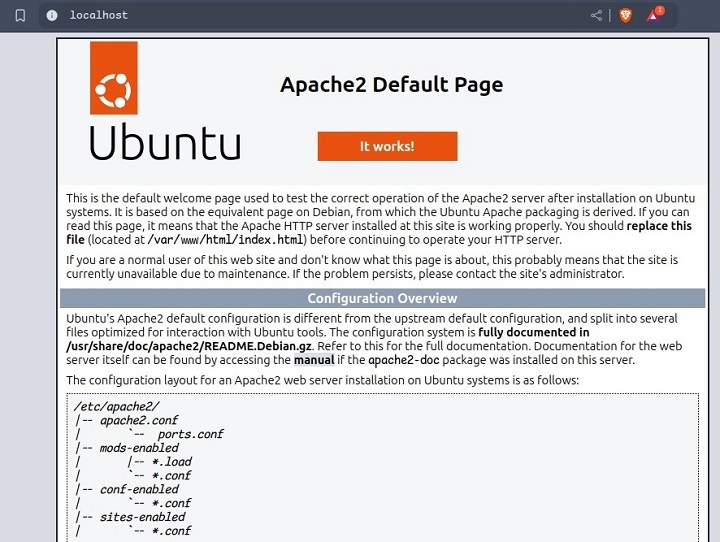Open the Brave Rewards triangle icon
The width and height of the screenshot is (720, 542).
pyautogui.click(x=653, y=15)
